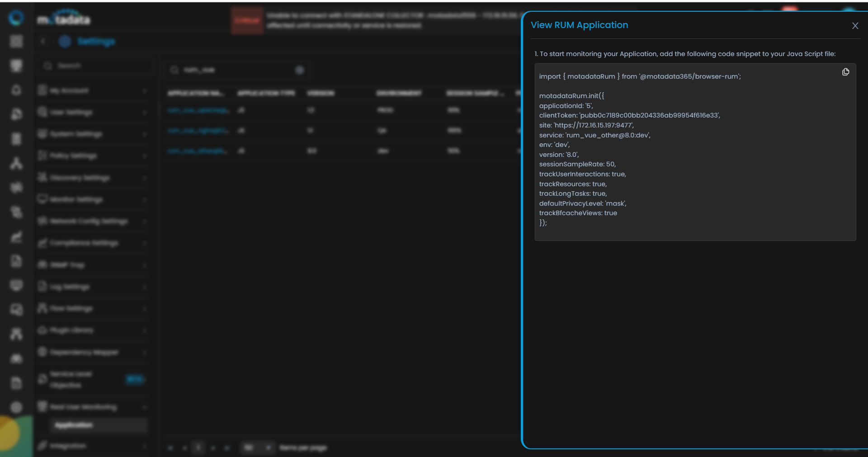Expand the My Account settings group

92,91
